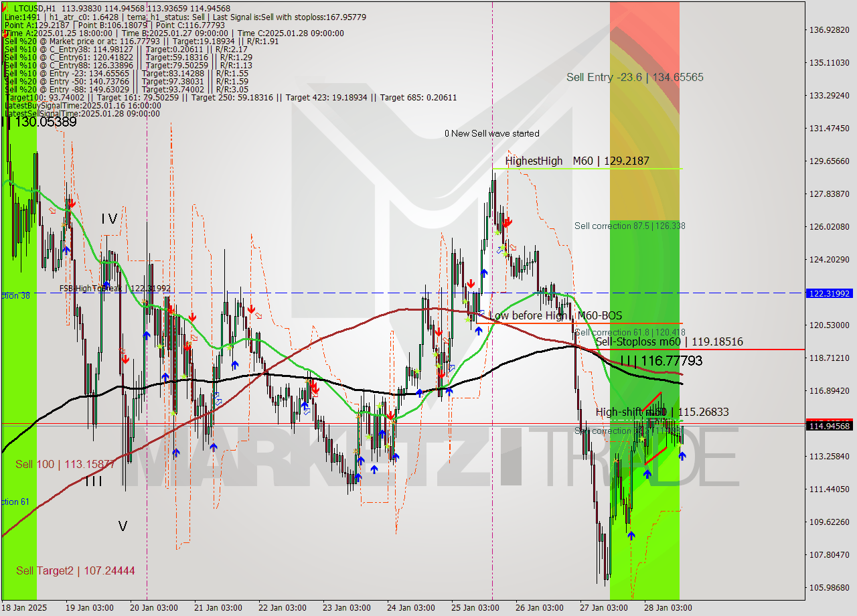Select the 'Sell Entry -23.6 | 134.65565' label
The height and width of the screenshot is (616, 857).
coord(635,77)
